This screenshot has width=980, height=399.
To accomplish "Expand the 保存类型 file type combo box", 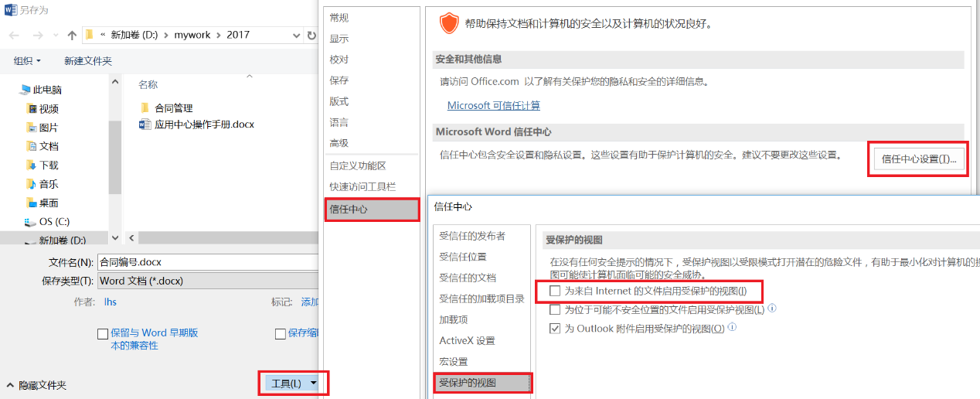I will 207,281.
